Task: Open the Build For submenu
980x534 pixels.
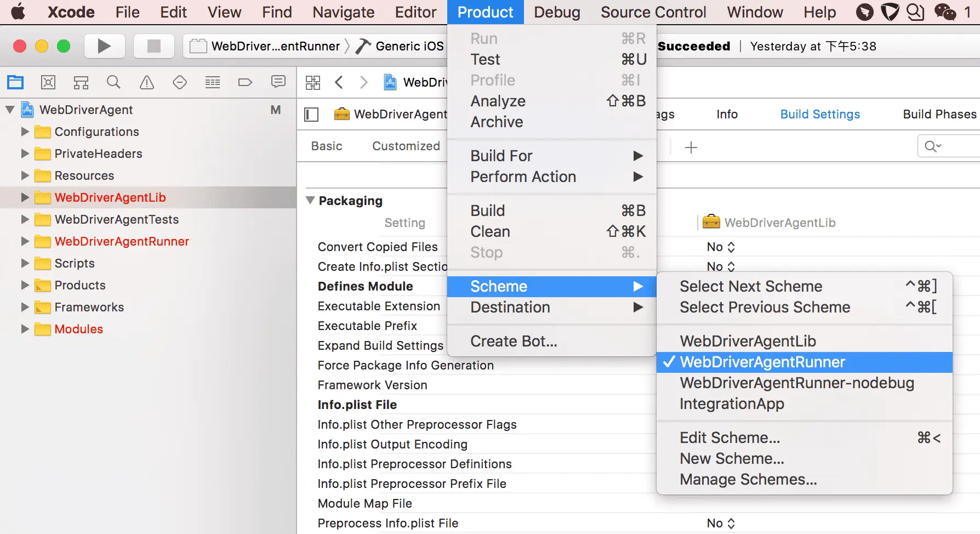Action: tap(552, 156)
